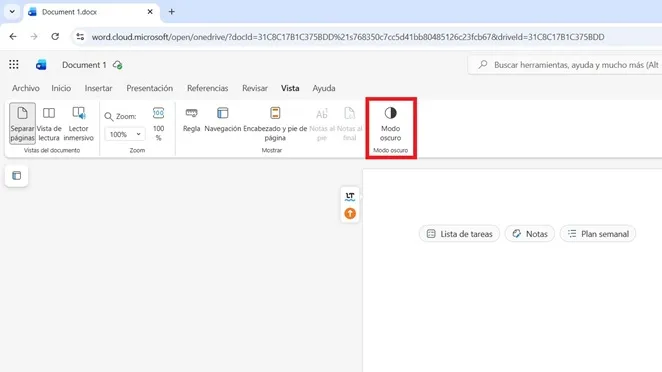This screenshot has height=372, width=662.
Task: Focus the Buscar herramientas search box
Action: [x=566, y=65]
